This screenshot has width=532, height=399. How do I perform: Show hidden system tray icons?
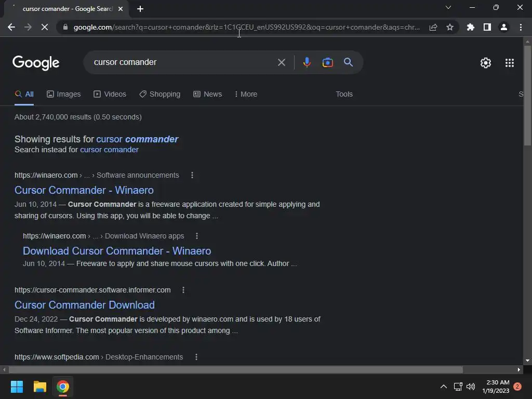coord(444,387)
